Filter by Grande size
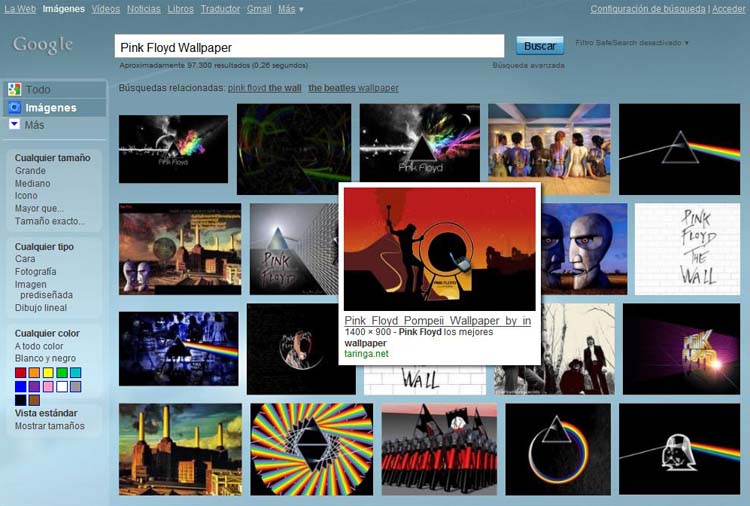 [30, 171]
